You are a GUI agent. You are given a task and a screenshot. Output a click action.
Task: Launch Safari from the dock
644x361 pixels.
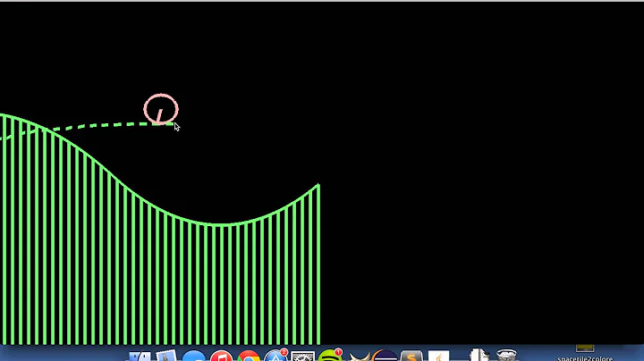pyautogui.click(x=194, y=356)
